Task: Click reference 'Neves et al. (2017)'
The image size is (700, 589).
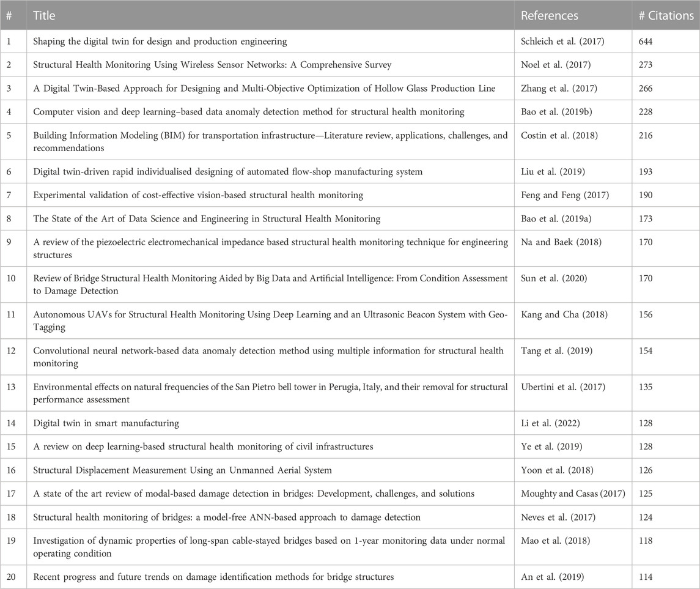Action: [x=558, y=517]
